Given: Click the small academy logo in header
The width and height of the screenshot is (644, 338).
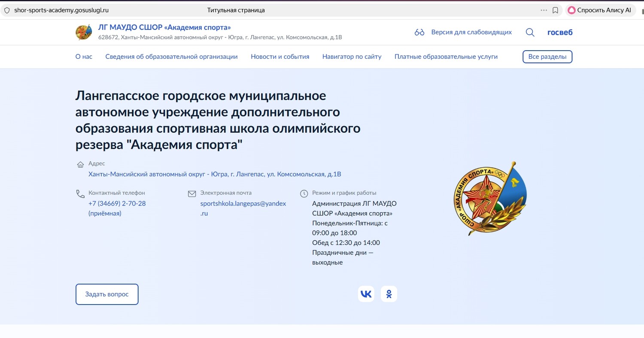Looking at the screenshot, I should [x=84, y=33].
